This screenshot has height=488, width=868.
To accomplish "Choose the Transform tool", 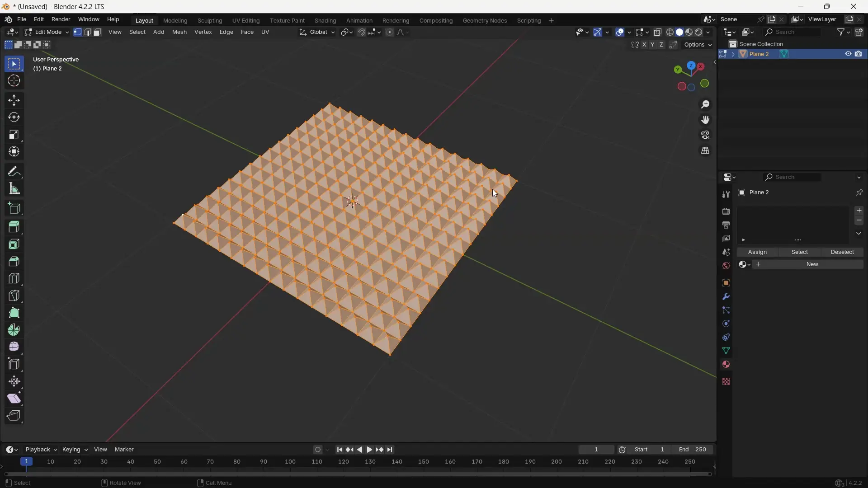I will pyautogui.click(x=14, y=152).
